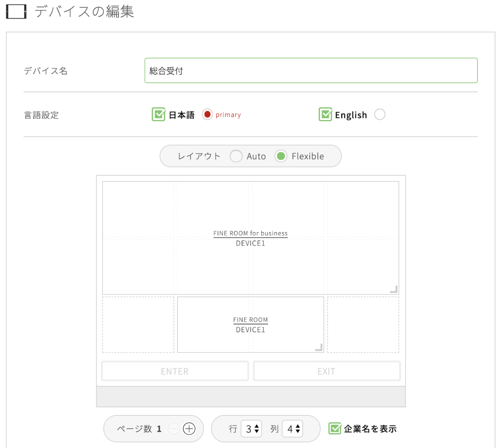Viewport: 502px width, 448px height.
Task: Click the device name field containing 総合受付
Action: 311,71
